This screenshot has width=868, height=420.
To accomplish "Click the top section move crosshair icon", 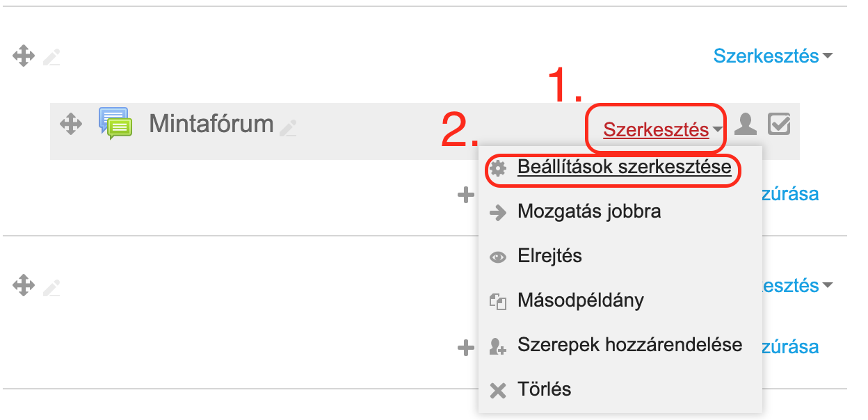I will point(24,56).
